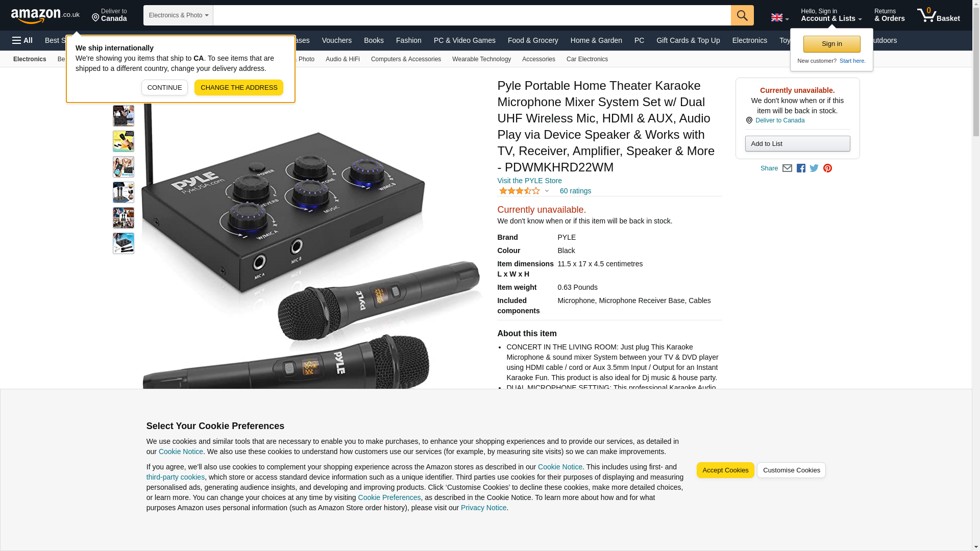Click into the search text field
The height and width of the screenshot is (551, 980).
click(x=472, y=15)
